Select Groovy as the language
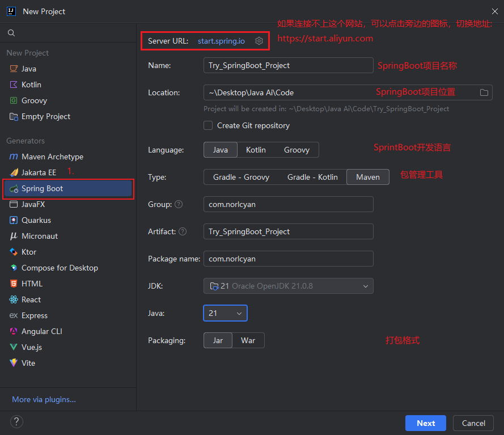This screenshot has height=435, width=504. 297,150
